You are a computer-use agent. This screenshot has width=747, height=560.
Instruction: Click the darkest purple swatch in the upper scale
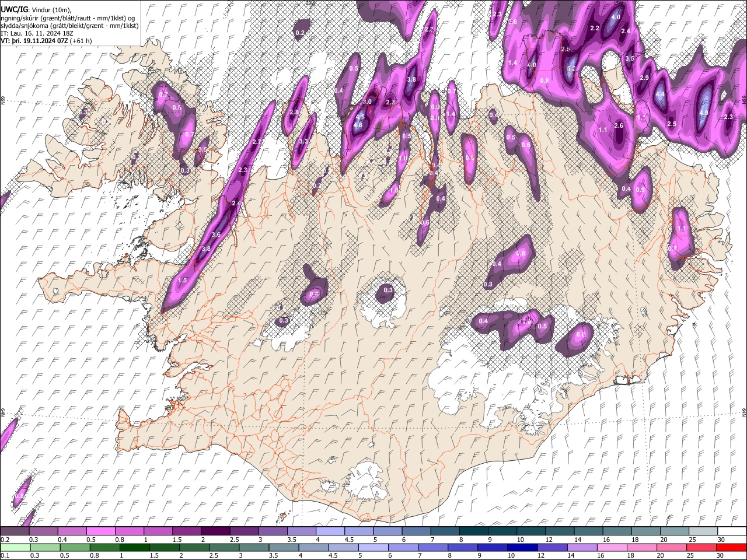(x=215, y=531)
